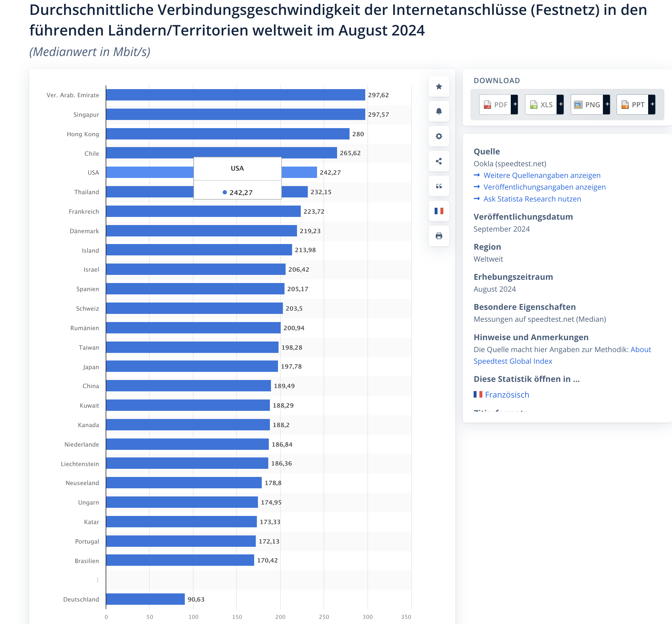
Task: Click the Japan bar
Action: 192,366
